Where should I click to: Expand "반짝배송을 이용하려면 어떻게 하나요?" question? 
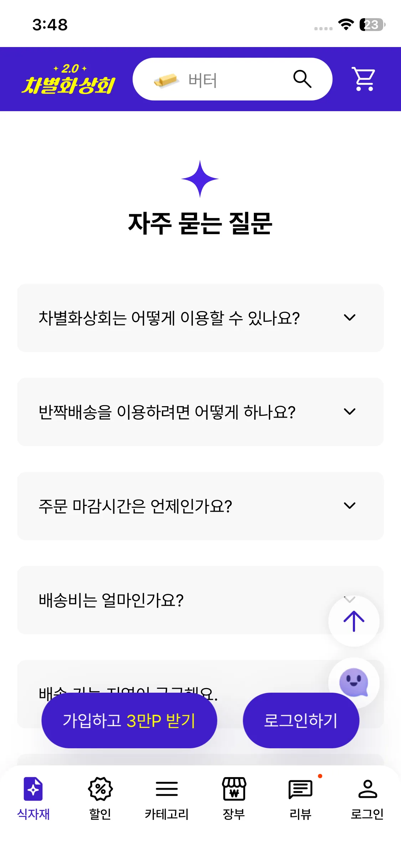click(200, 412)
